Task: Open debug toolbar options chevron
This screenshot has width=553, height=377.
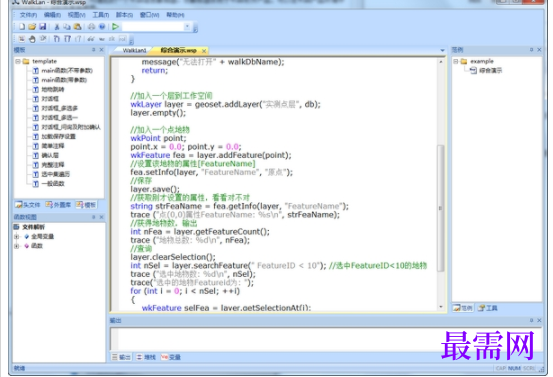Action: click(x=131, y=40)
